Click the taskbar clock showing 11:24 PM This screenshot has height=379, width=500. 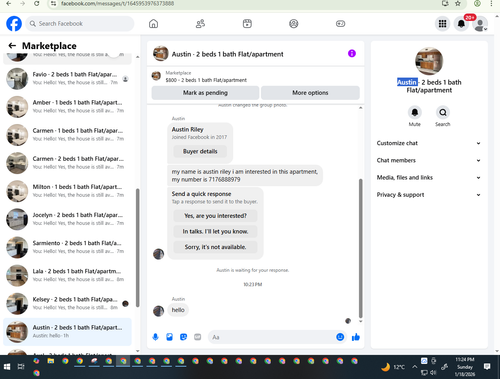[x=465, y=367]
